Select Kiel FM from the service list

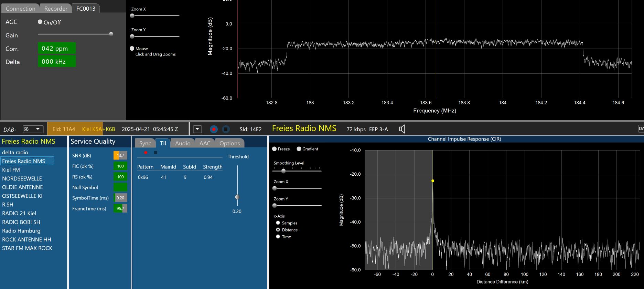pyautogui.click(x=11, y=170)
